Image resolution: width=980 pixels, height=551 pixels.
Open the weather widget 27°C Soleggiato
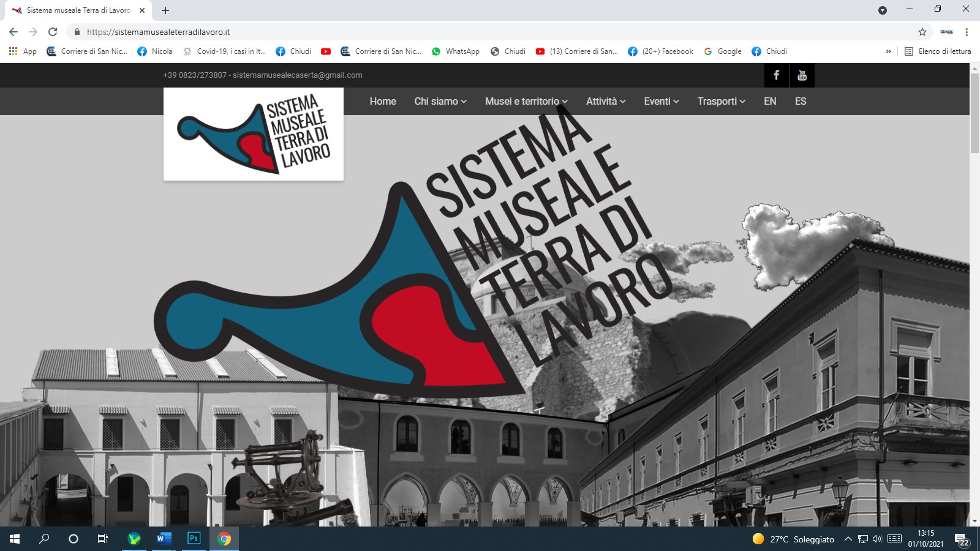[x=793, y=539]
